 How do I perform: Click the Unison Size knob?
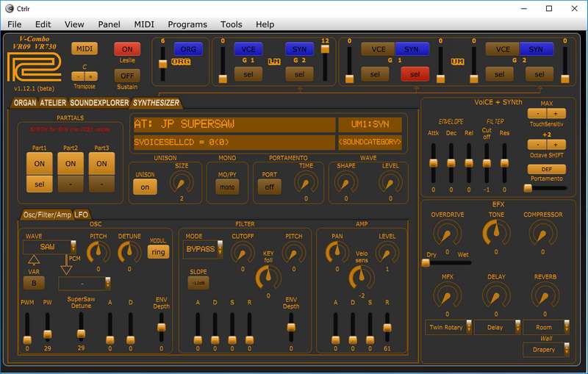[x=181, y=184]
